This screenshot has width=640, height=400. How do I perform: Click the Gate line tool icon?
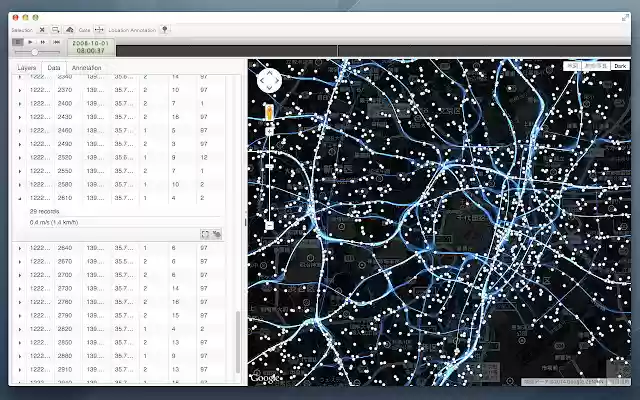pos(99,30)
